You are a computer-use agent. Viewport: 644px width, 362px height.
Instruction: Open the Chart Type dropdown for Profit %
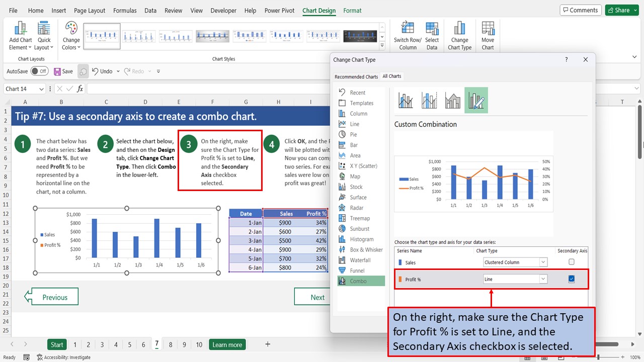[542, 279]
